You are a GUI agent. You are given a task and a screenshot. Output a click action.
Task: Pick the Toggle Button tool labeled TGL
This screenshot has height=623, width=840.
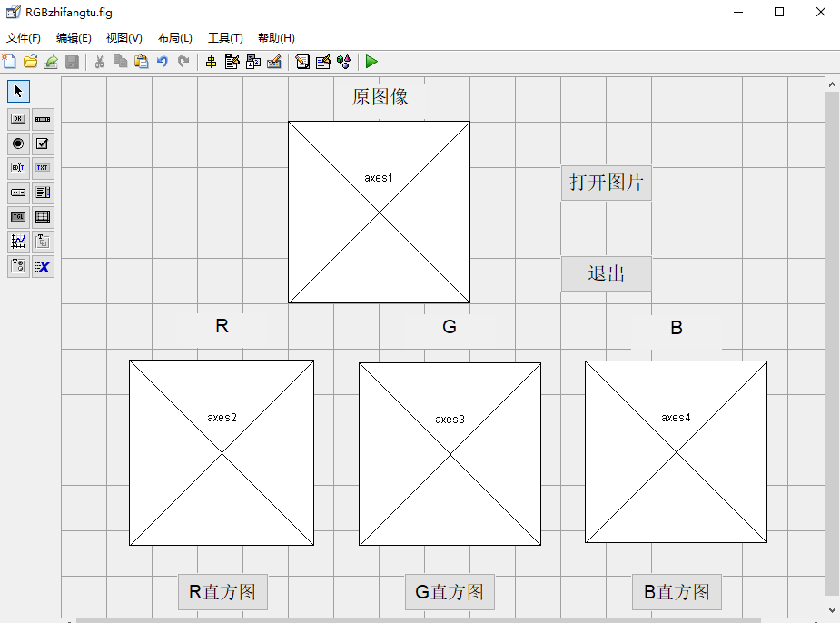pyautogui.click(x=17, y=216)
